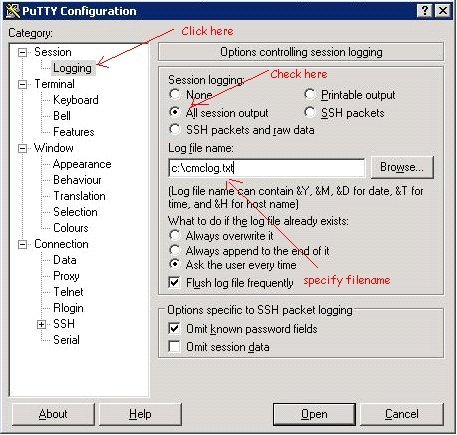Screen dimensions: 457x435
Task: Select the Logging category
Action: 72,68
